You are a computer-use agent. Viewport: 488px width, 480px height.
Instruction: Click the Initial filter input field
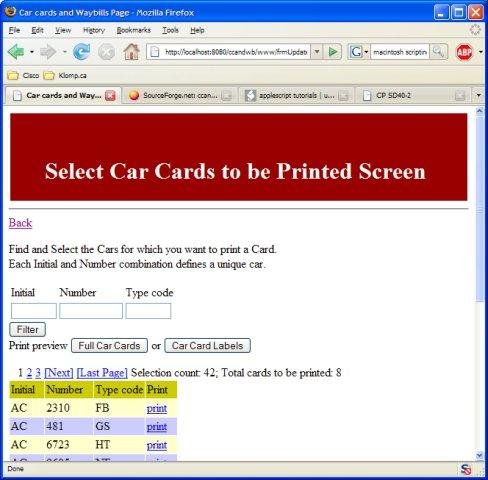[34, 311]
